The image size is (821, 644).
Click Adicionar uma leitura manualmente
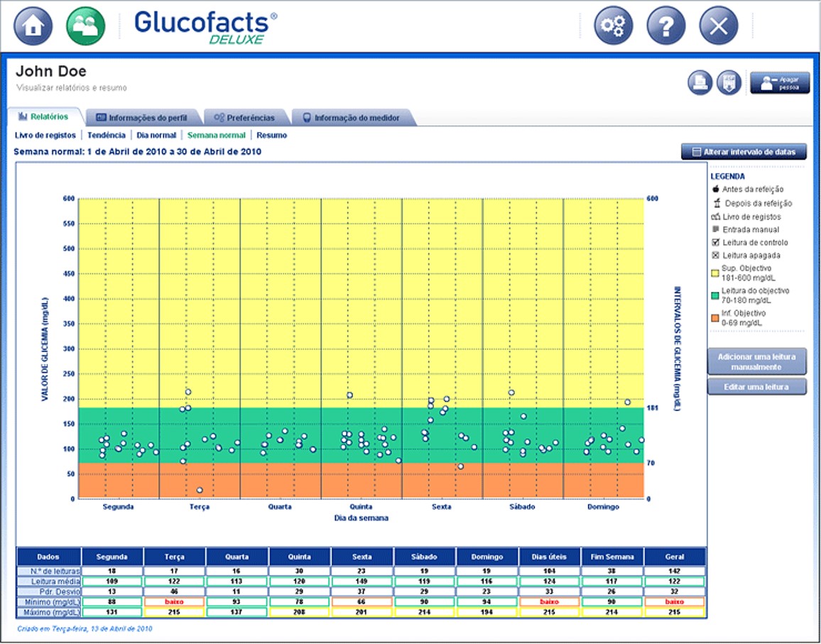coord(756,361)
